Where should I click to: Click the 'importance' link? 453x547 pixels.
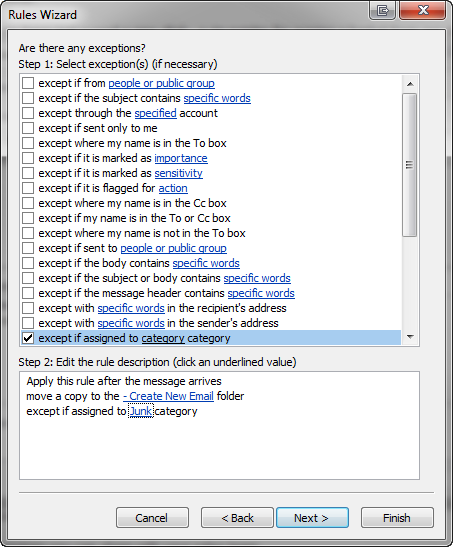point(181,158)
